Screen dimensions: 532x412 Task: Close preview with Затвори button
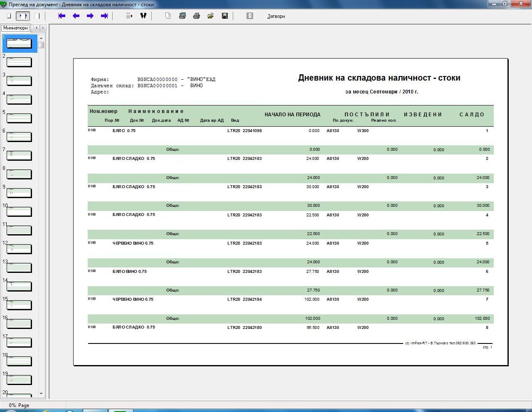(x=276, y=16)
